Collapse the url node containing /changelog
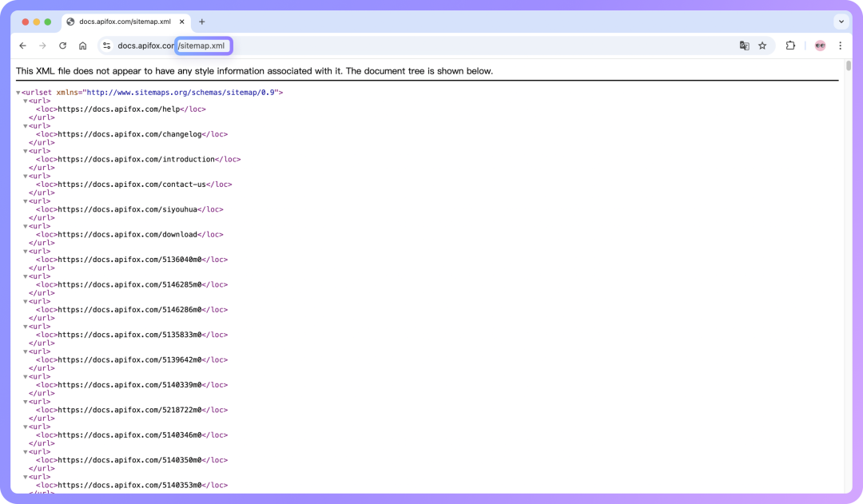Viewport: 863px width, 504px height. [26, 126]
